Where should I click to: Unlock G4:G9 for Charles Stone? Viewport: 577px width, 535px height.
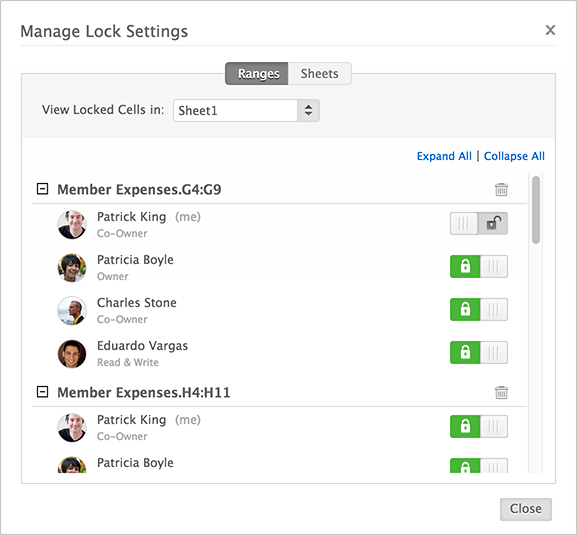[479, 309]
